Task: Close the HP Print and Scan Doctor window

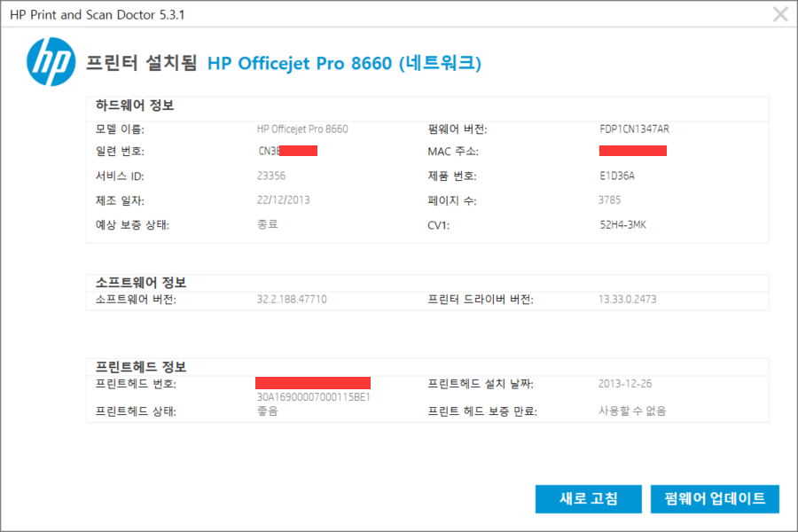Action: [x=780, y=14]
